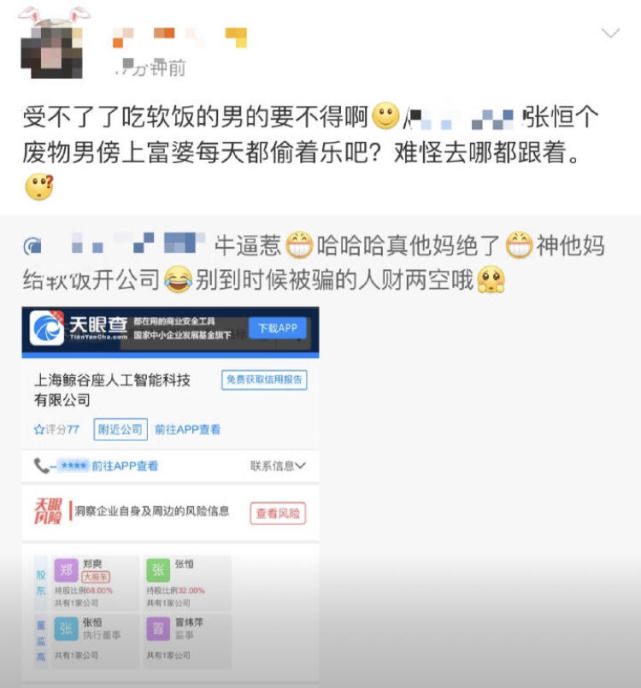Image resolution: width=641 pixels, height=688 pixels.
Task: Click the 下载APP button
Action: pyautogui.click(x=277, y=328)
